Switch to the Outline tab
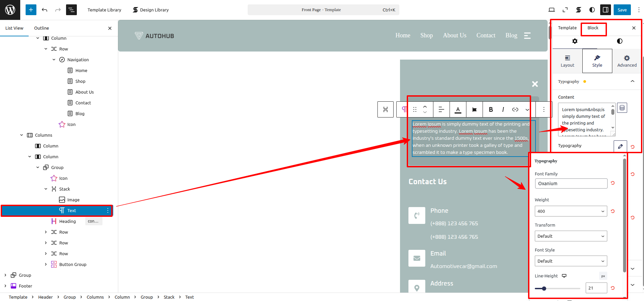644x301 pixels. point(41,28)
